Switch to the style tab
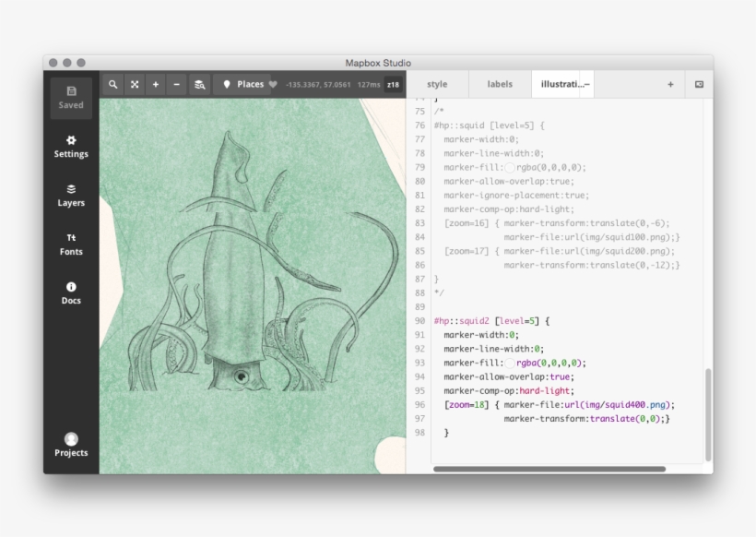The height and width of the screenshot is (537, 756). click(437, 84)
